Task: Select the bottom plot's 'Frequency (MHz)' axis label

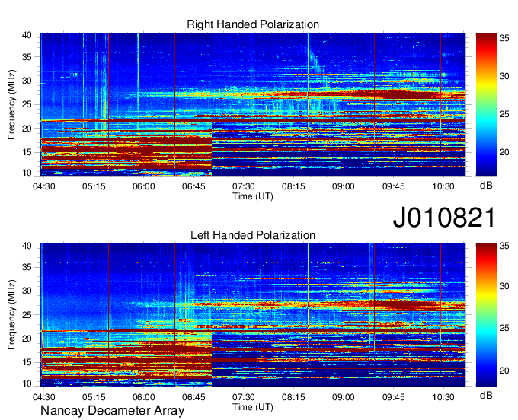Action: (x=11, y=315)
